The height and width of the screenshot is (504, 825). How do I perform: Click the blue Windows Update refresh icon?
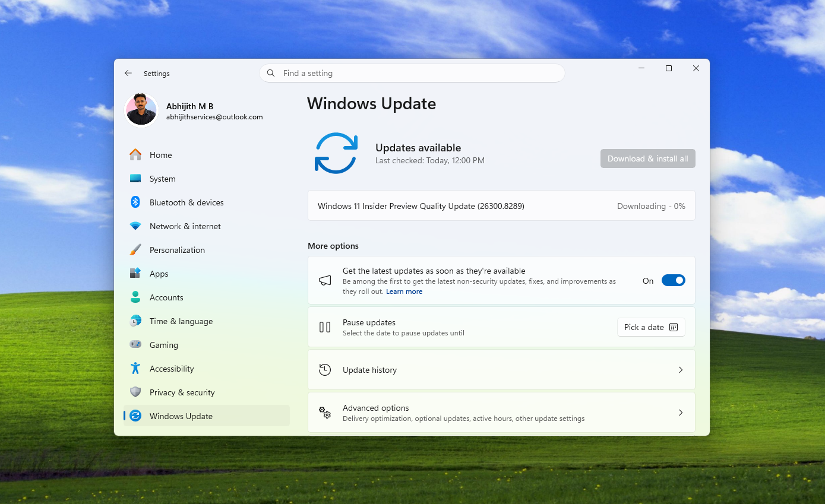[336, 153]
